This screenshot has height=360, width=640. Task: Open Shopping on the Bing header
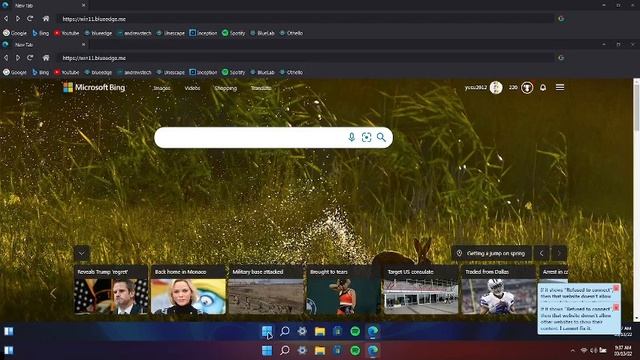pyautogui.click(x=226, y=88)
